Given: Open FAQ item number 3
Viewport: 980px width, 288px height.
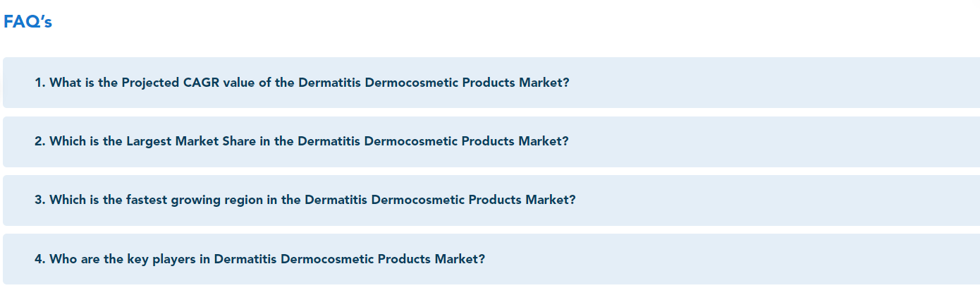Looking at the screenshot, I should (x=491, y=200).
